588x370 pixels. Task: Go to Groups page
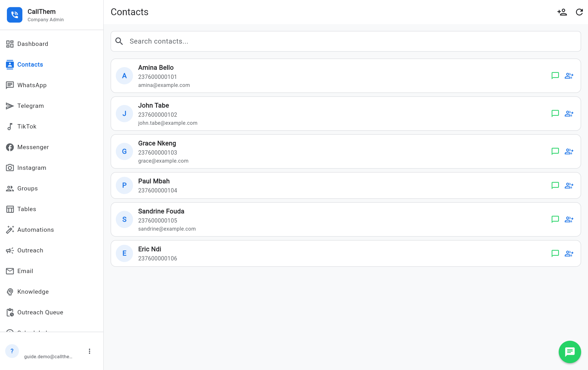coord(52,188)
